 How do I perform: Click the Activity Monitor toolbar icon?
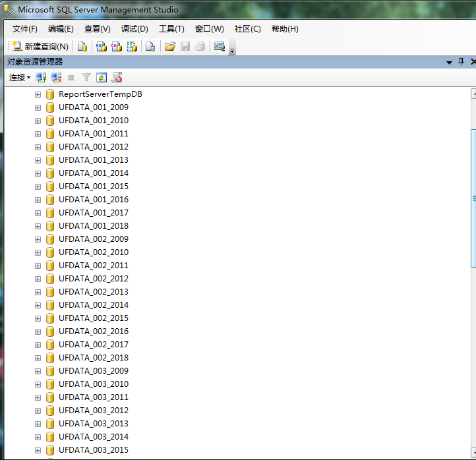[x=219, y=46]
